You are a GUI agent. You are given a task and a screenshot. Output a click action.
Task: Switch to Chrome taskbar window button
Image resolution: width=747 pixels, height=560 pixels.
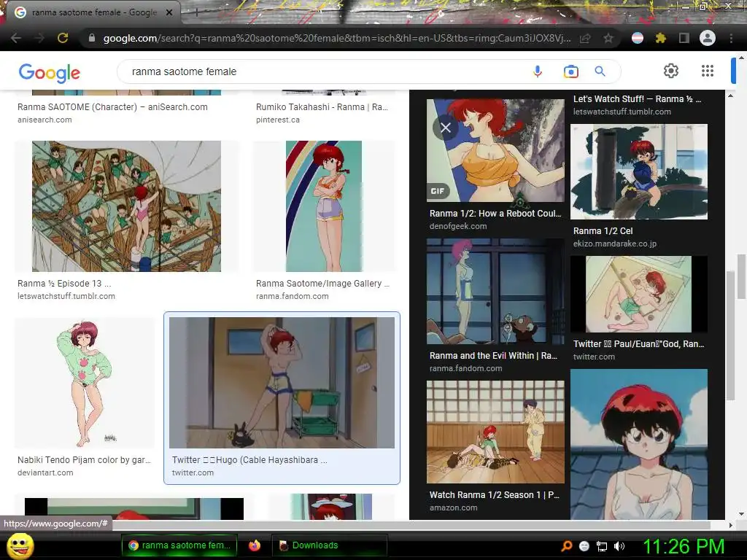[x=179, y=545]
